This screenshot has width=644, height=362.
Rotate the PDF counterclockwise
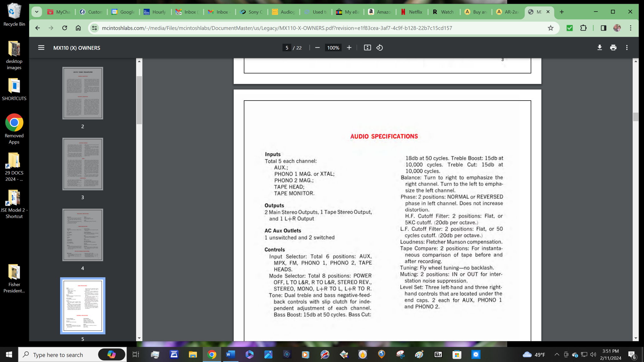380,48
